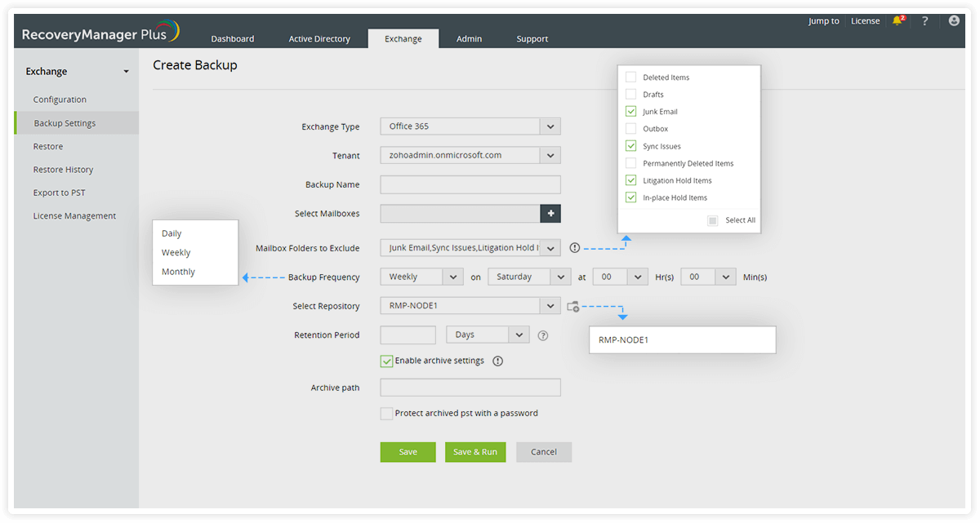The width and height of the screenshot is (980, 523).
Task: Open the Support tab
Action: 532,38
